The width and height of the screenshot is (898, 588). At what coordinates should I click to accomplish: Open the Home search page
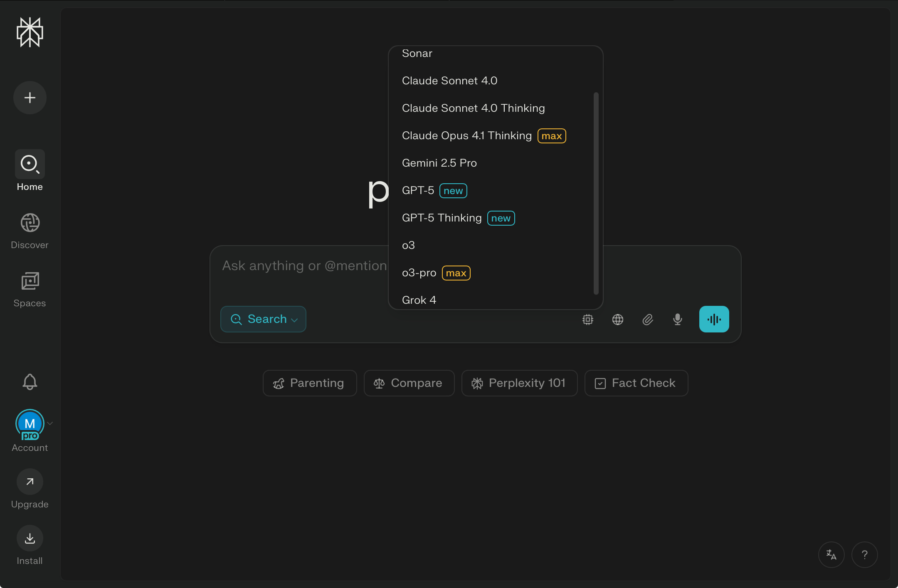point(30,171)
